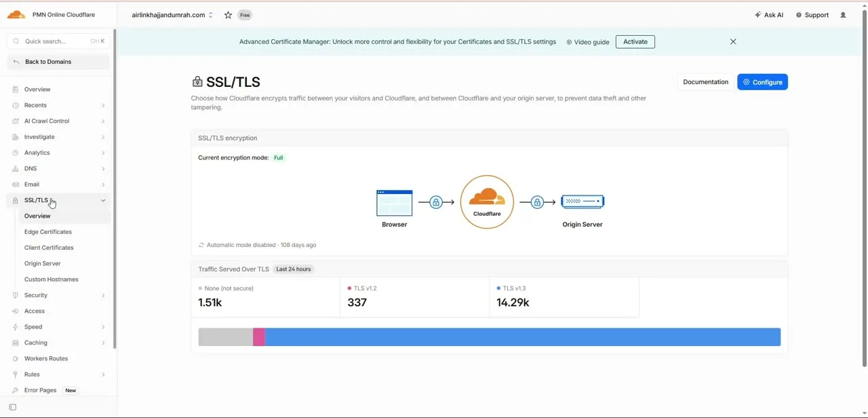This screenshot has width=868, height=418.
Task: Expand the Recents section
Action: click(103, 105)
